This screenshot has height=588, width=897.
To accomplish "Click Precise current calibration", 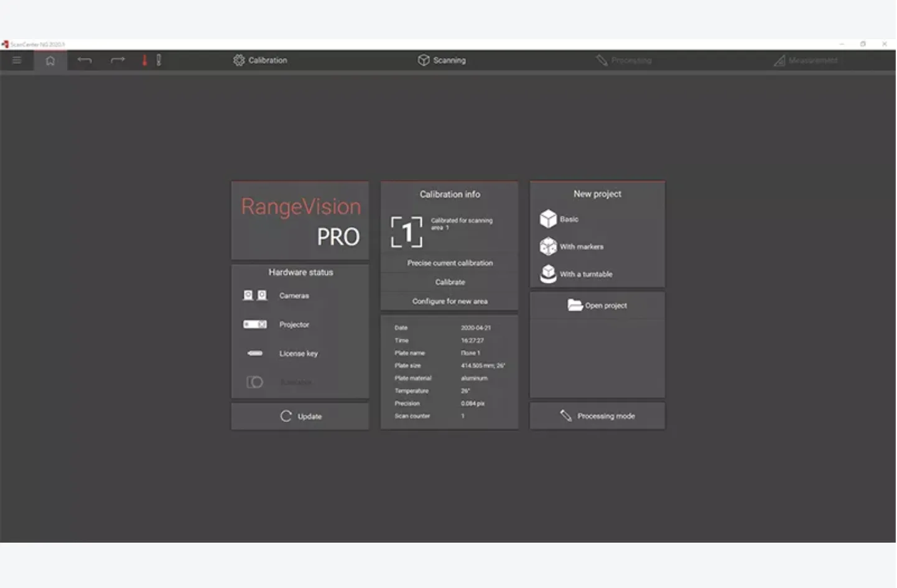I will pos(450,263).
